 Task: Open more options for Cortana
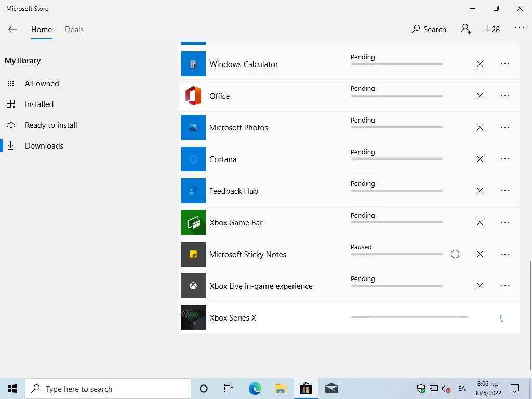[505, 159]
